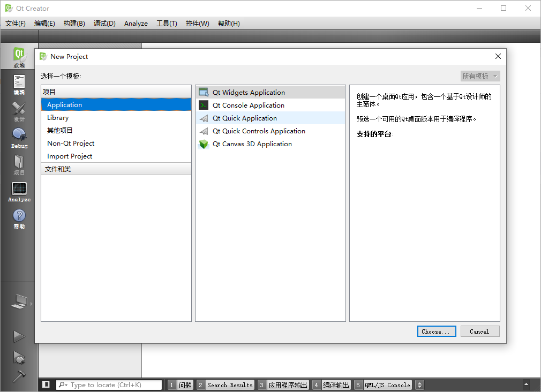Click the Qt Quick Application paper-plane icon

click(204, 118)
